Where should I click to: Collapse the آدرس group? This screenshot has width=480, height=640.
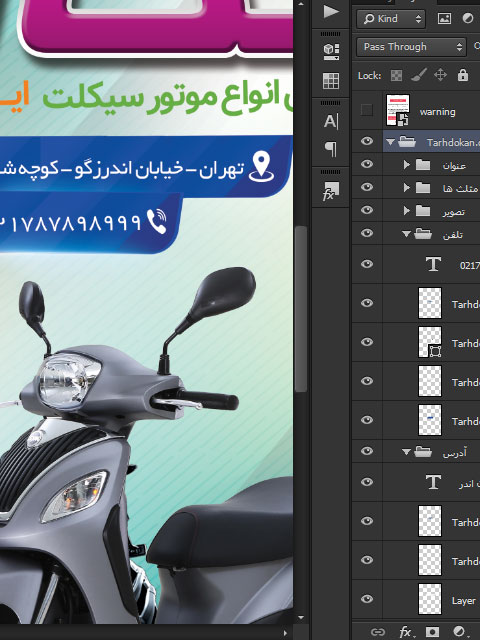406,452
